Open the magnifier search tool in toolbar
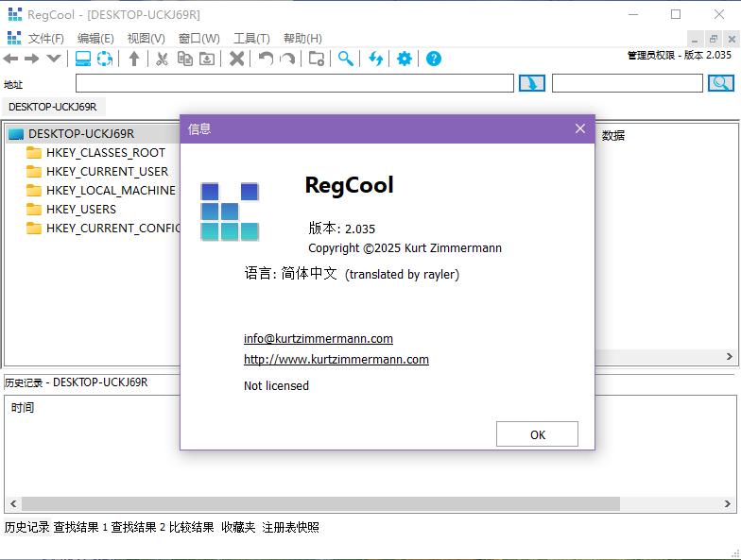The image size is (741, 560). coord(346,59)
